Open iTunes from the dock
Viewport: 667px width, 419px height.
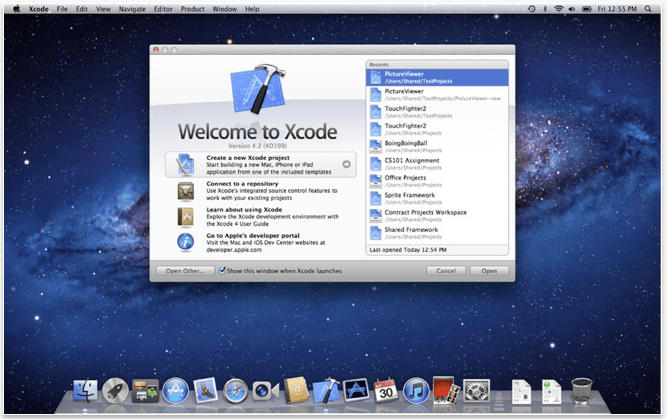tap(416, 390)
